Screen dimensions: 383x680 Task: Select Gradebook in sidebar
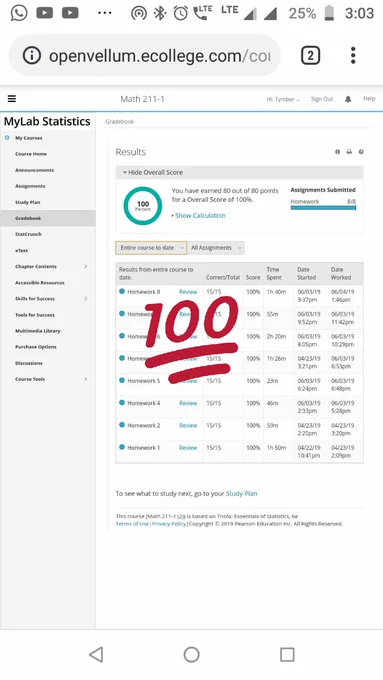click(x=48, y=218)
